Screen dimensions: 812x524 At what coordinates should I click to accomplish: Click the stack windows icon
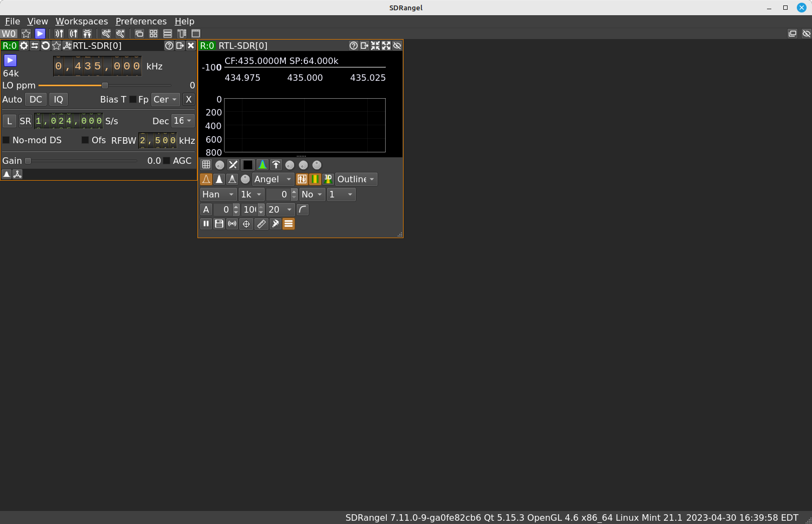(x=168, y=34)
